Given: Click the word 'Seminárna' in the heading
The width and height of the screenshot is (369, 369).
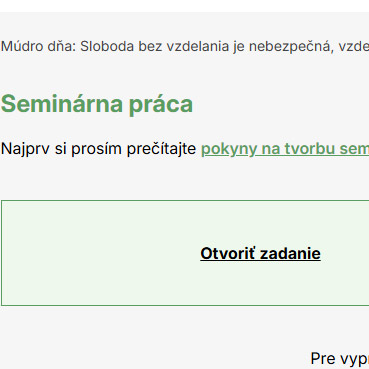Looking at the screenshot, I should tap(62, 104).
